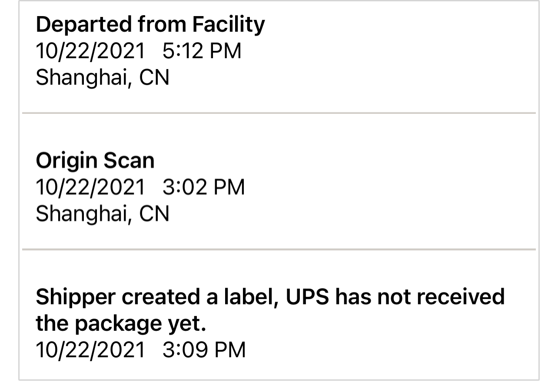
Task: Tap the 3:02 PM origin scan time
Action: pyautogui.click(x=204, y=187)
